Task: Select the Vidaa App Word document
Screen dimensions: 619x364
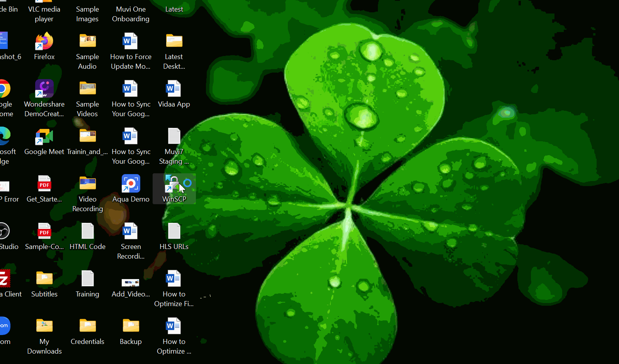Action: point(174,89)
